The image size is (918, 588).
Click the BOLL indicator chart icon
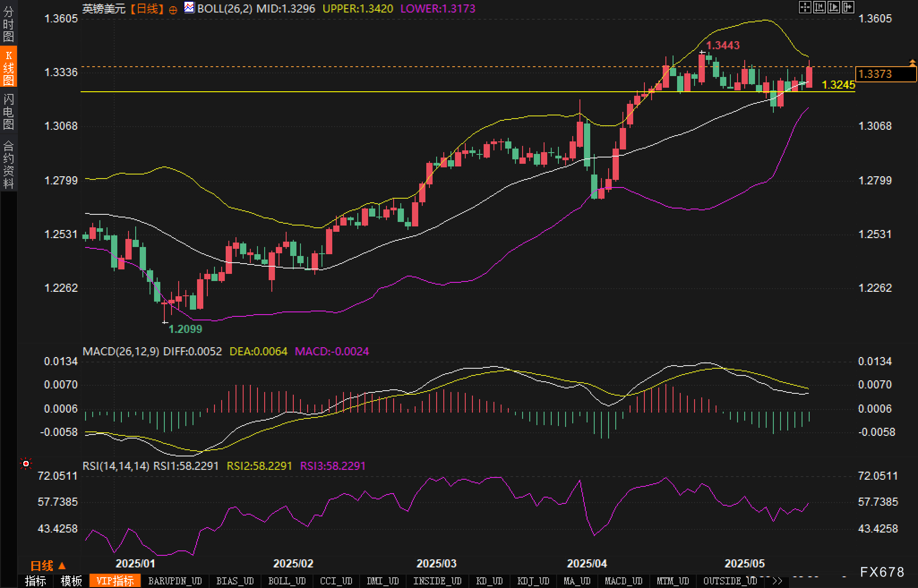189,8
